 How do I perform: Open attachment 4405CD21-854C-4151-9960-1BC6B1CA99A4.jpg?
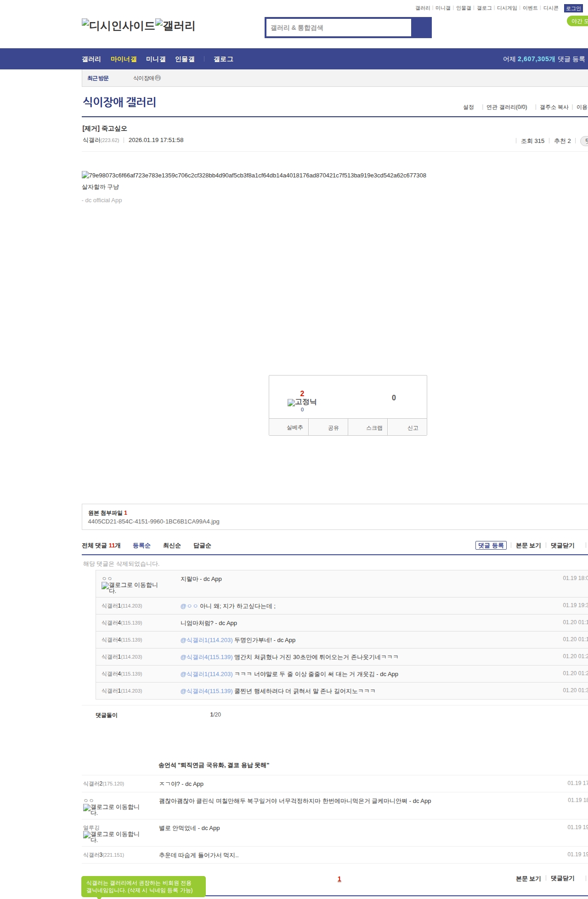pyautogui.click(x=153, y=521)
